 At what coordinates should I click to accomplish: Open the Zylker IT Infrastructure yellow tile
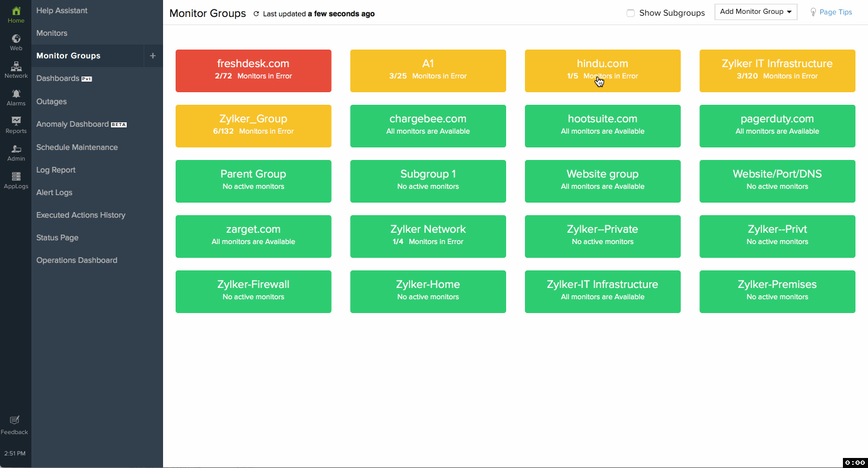pyautogui.click(x=777, y=70)
